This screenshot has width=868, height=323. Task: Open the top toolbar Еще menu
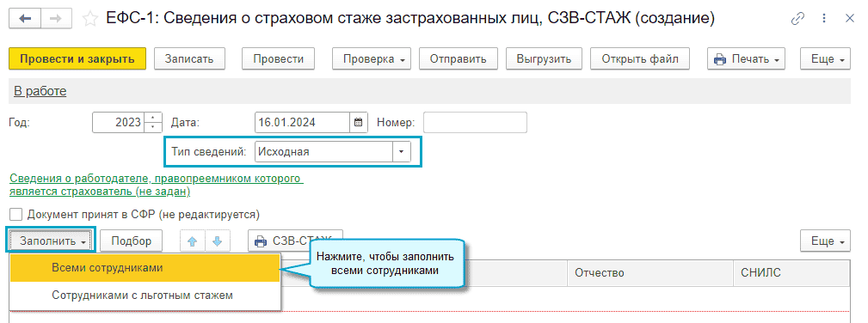click(x=825, y=58)
